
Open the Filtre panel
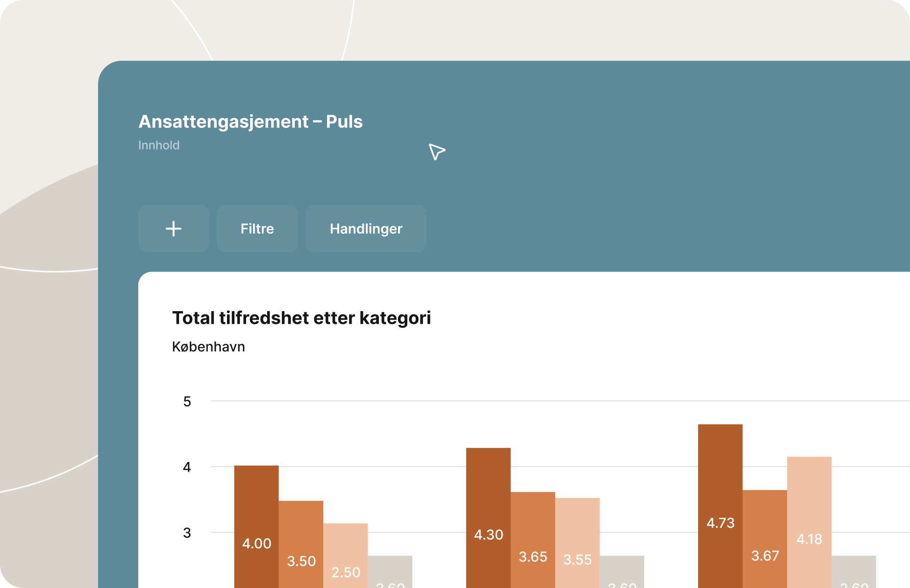click(257, 228)
